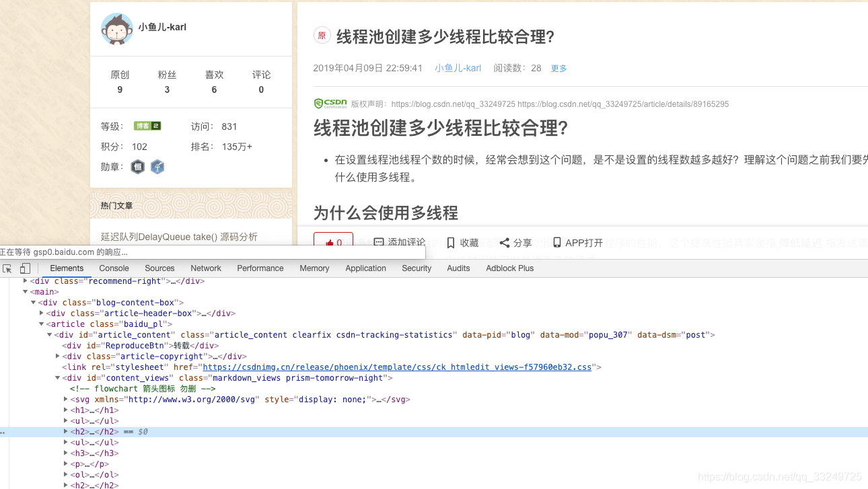Expand the h1 element node
Viewport: 868px width, 489px height.
point(66,410)
